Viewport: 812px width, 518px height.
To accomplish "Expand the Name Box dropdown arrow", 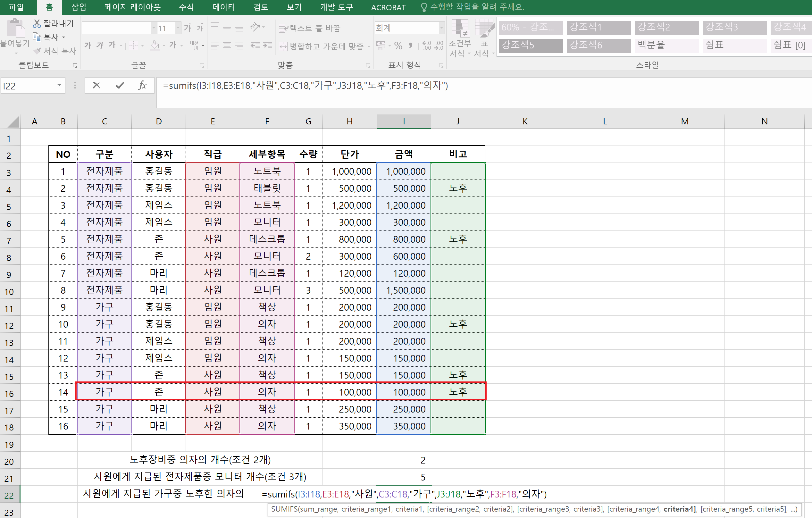I will click(x=59, y=85).
